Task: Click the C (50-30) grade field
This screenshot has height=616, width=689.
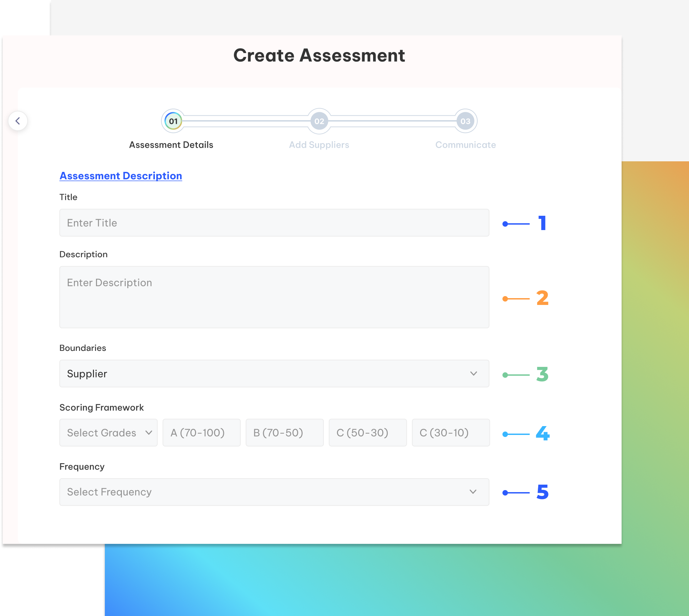Action: point(368,433)
